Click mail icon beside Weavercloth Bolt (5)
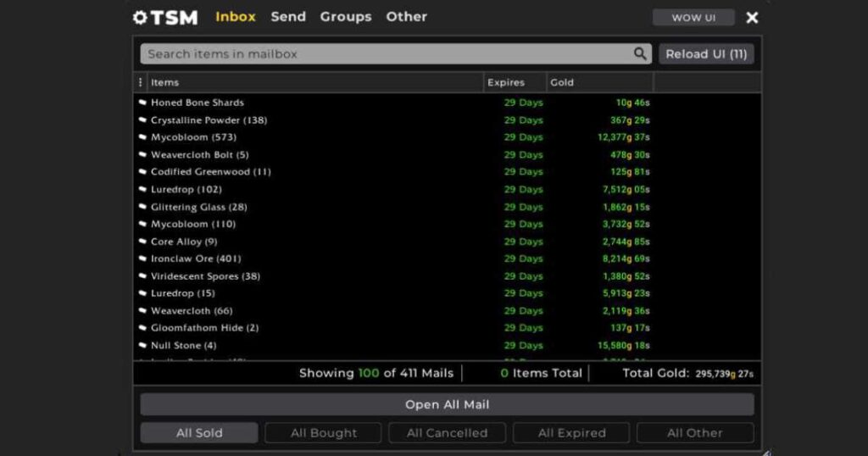 (142, 155)
